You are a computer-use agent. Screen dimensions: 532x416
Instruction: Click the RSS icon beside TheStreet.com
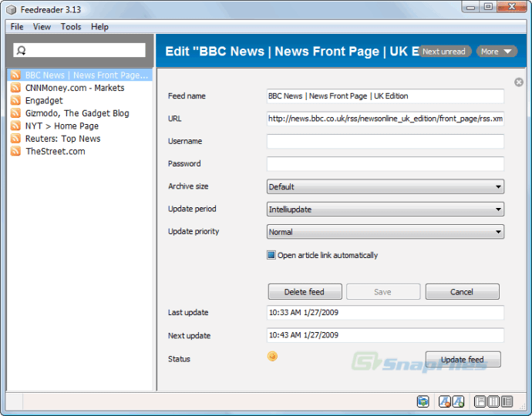point(15,151)
